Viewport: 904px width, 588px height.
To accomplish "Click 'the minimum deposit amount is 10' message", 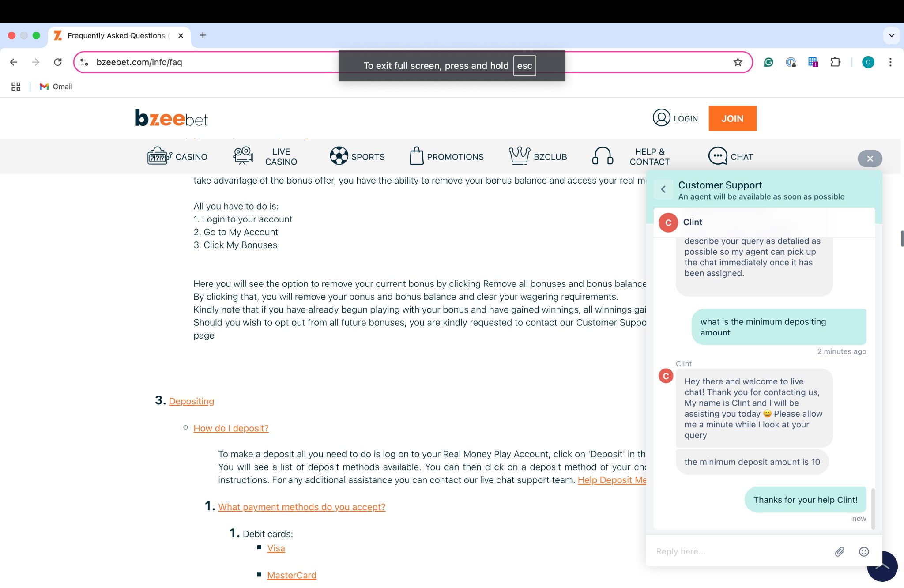I will (x=752, y=462).
